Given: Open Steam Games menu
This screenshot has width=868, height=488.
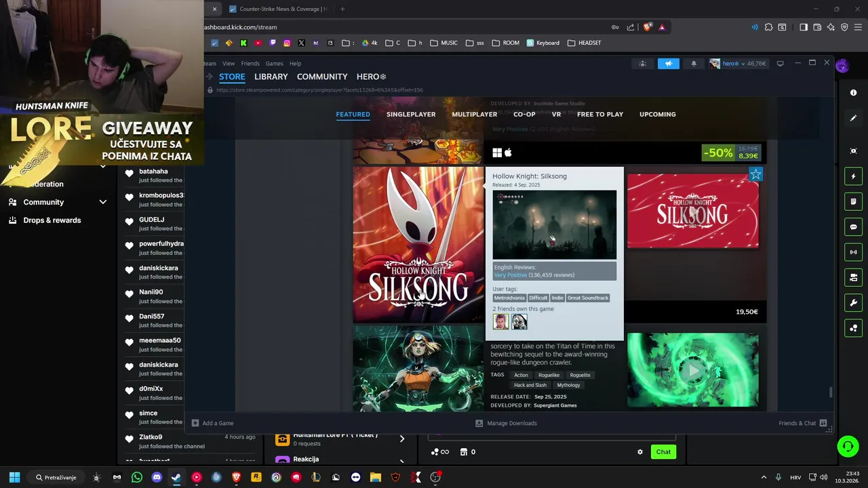Looking at the screenshot, I should (275, 64).
